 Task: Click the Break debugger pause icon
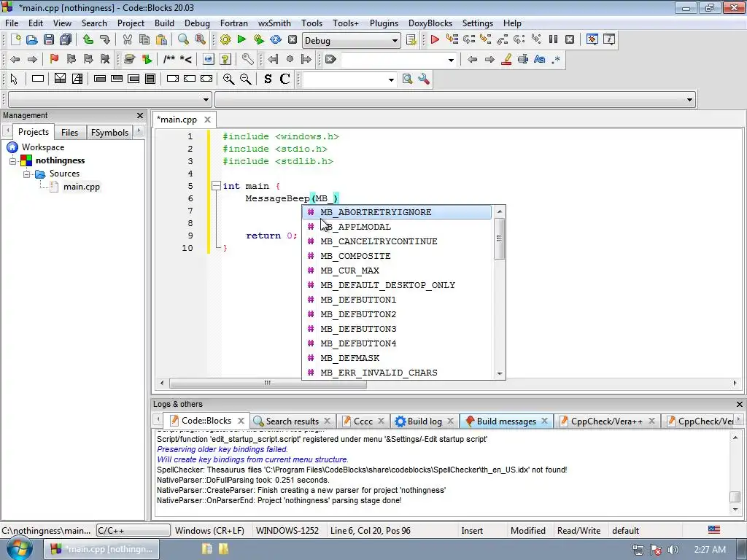point(553,39)
